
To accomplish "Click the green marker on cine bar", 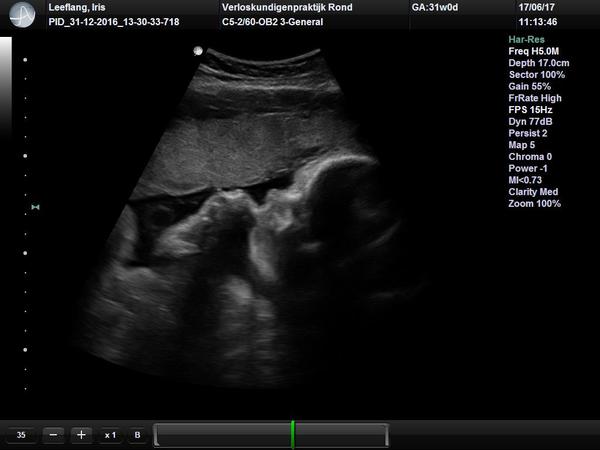I will coord(292,434).
